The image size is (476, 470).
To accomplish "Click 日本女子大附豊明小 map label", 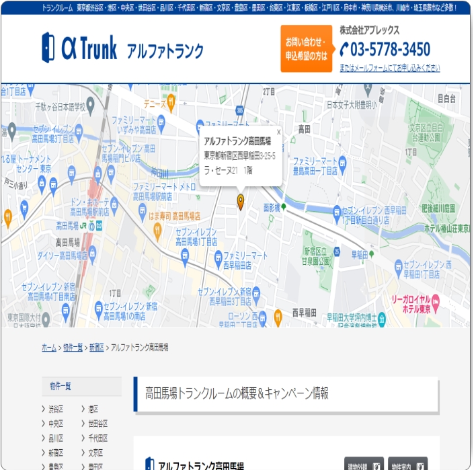I will point(352,105).
